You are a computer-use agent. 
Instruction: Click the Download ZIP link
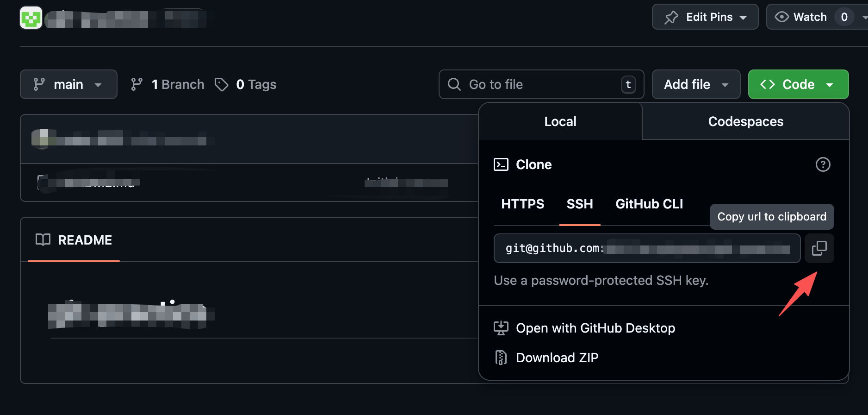(x=557, y=358)
